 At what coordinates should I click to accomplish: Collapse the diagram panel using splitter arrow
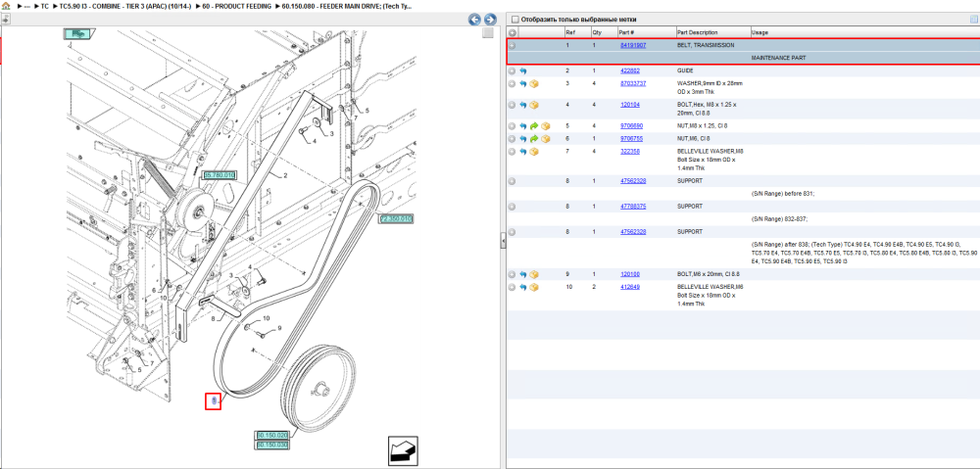[503, 241]
